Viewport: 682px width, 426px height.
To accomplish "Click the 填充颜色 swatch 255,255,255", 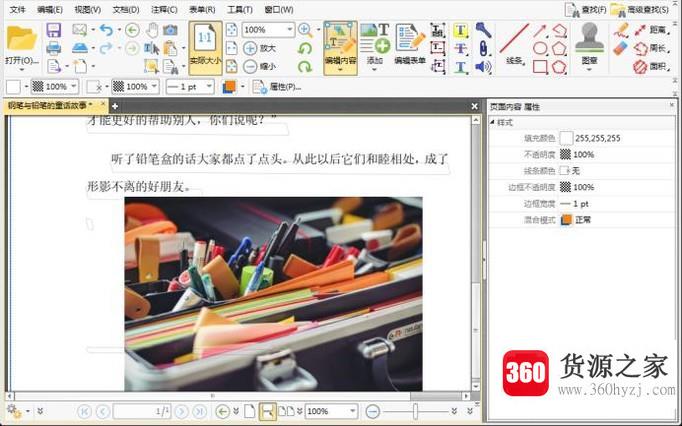I will [x=566, y=138].
